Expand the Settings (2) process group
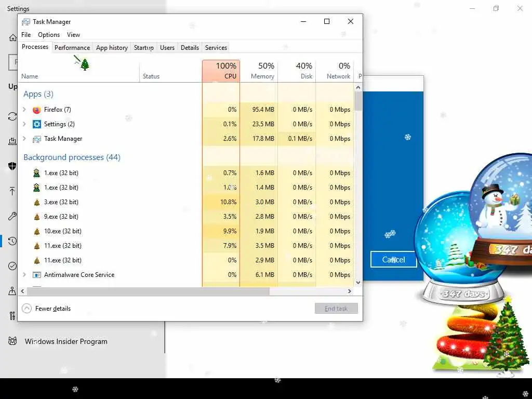Screen dimensions: 532x399 [24, 124]
